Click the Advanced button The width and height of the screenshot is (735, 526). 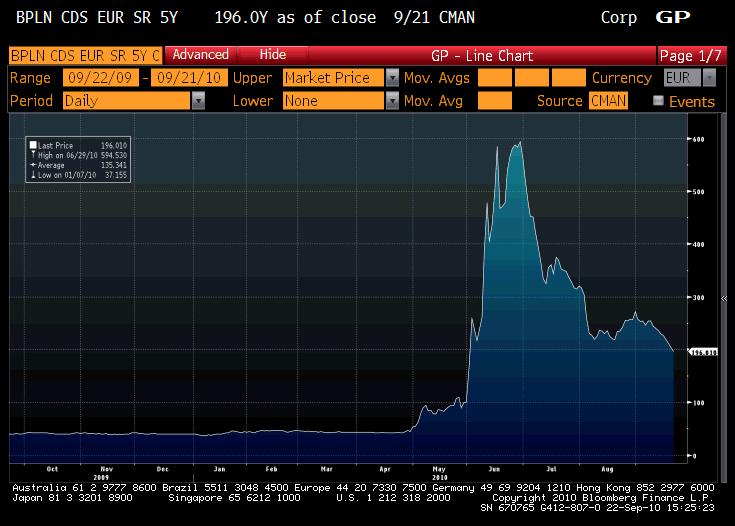click(x=200, y=55)
